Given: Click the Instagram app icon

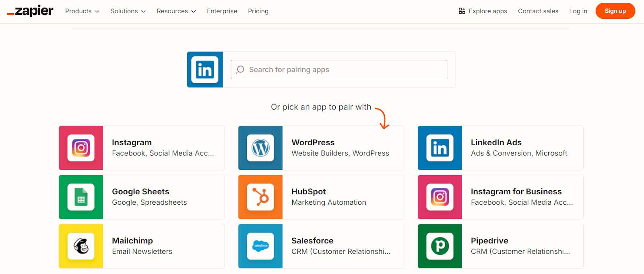Looking at the screenshot, I should (81, 148).
